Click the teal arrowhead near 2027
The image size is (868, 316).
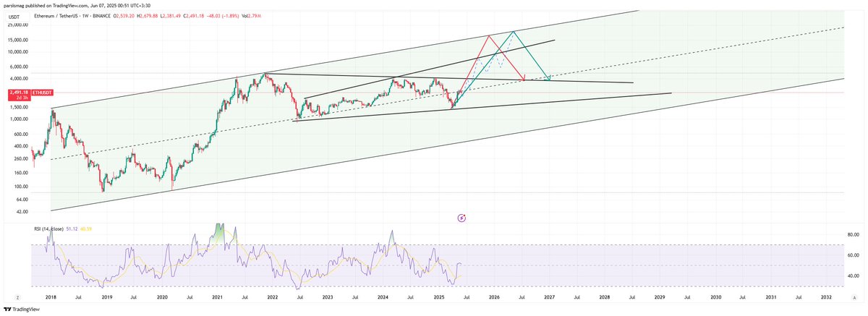(x=549, y=77)
